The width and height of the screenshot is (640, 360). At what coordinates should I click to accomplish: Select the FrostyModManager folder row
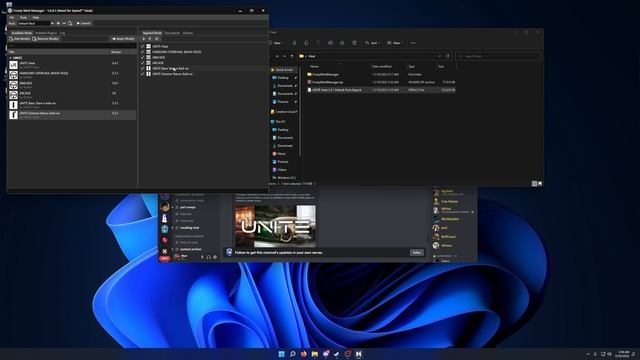tap(380, 74)
